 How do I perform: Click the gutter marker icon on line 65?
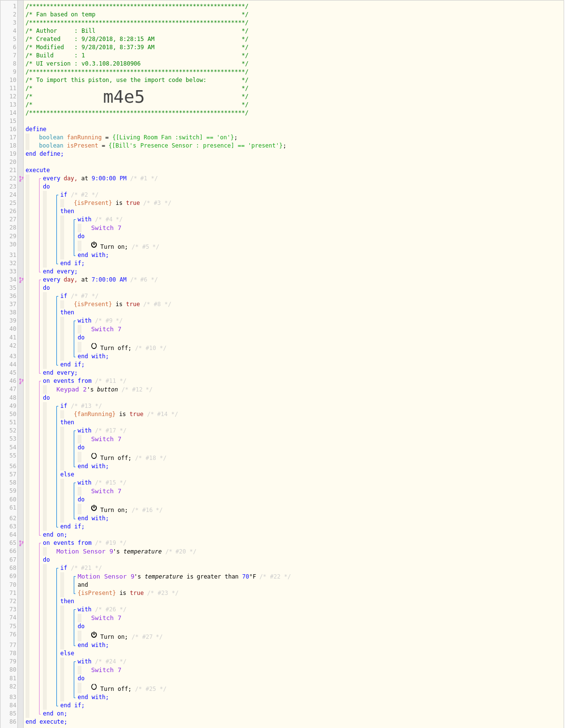[21, 543]
